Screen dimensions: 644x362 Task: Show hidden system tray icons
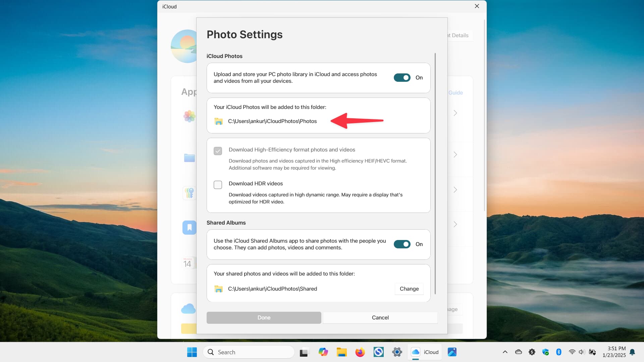pos(505,352)
